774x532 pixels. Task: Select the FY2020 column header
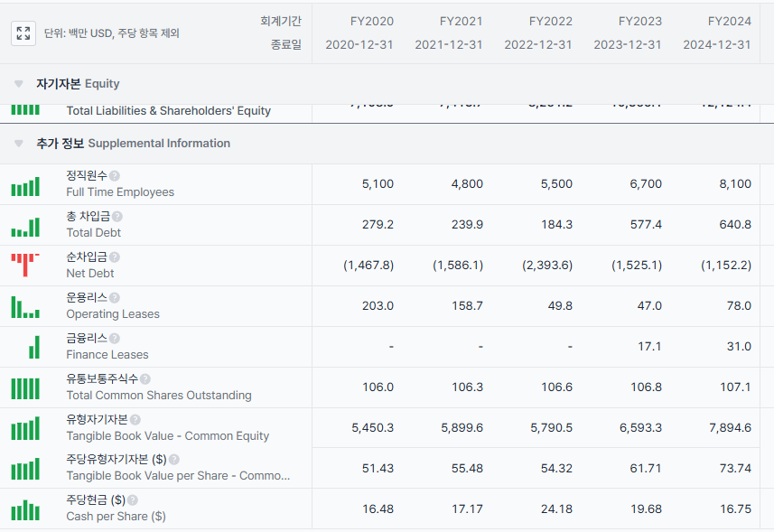pyautogui.click(x=359, y=21)
